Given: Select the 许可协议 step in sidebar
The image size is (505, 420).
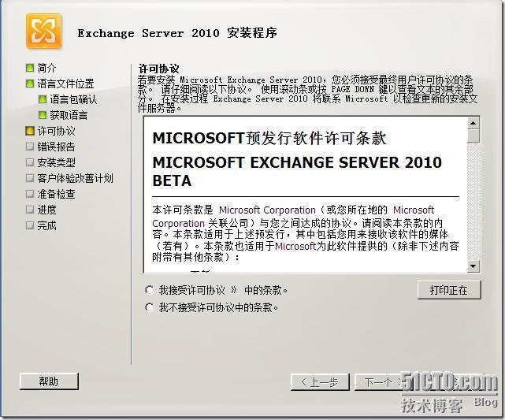Looking at the screenshot, I should [56, 131].
